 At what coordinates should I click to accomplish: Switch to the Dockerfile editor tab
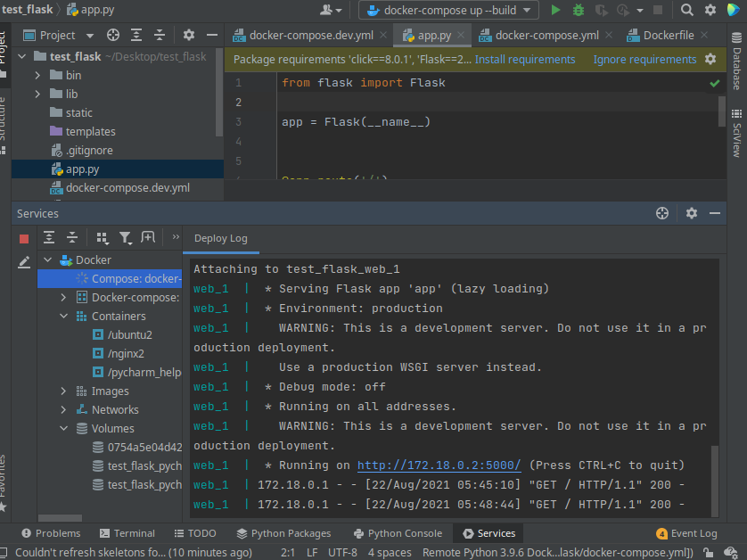(668, 36)
